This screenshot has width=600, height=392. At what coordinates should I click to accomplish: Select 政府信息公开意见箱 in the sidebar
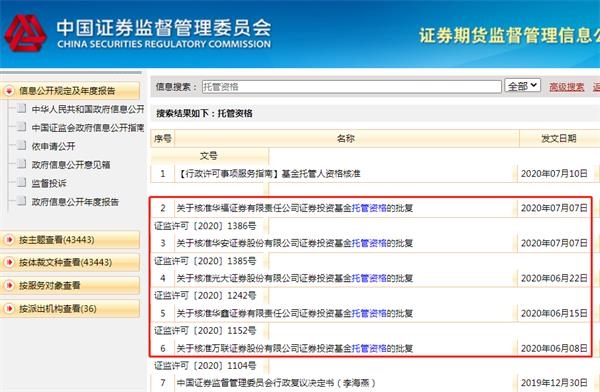pos(71,165)
